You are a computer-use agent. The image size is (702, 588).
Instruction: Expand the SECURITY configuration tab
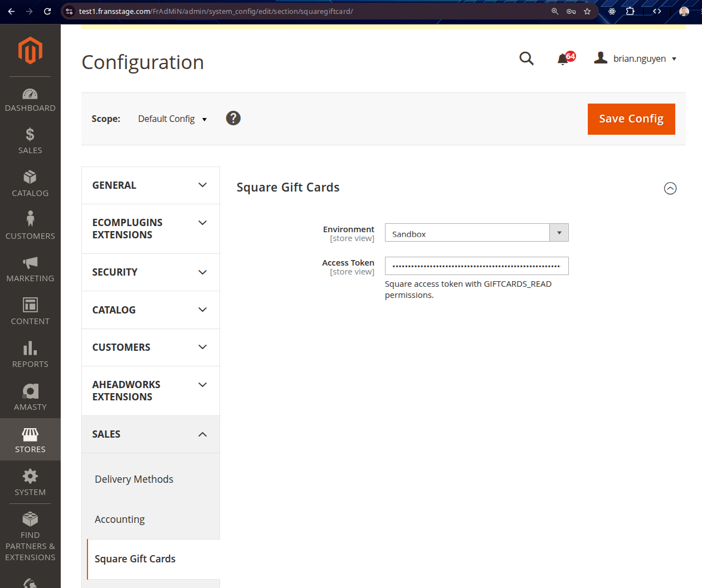[150, 272]
